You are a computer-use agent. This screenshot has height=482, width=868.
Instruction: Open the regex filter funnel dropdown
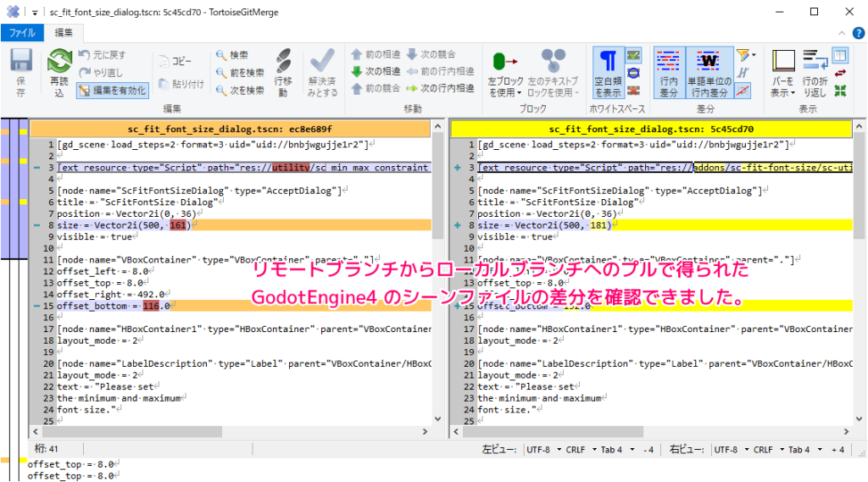coord(746,55)
